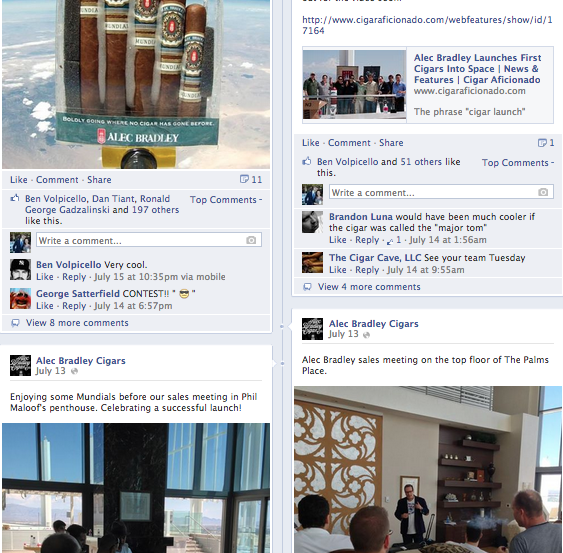Click the camera icon in right comment box
Viewport: 563px width, 553px height.
tap(543, 192)
